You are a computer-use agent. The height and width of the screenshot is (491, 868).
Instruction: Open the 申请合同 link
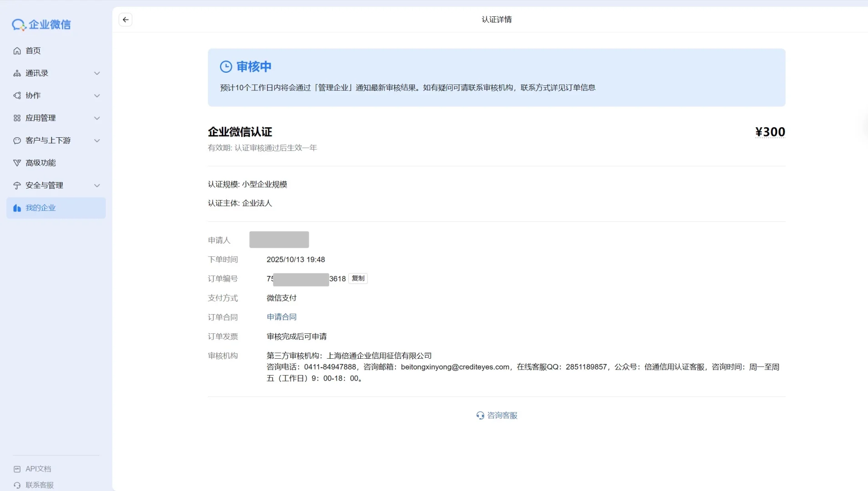pos(281,317)
